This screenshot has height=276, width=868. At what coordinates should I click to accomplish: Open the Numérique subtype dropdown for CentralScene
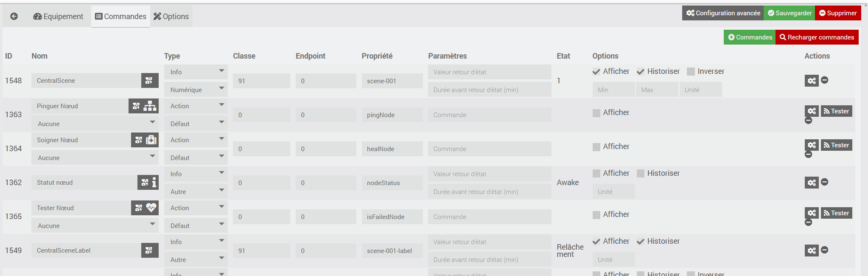[196, 90]
